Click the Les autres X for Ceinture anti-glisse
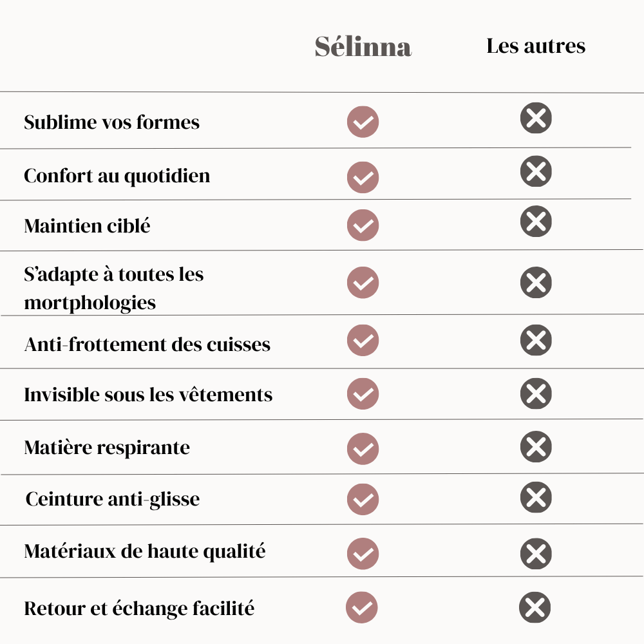The width and height of the screenshot is (644, 644). click(536, 497)
